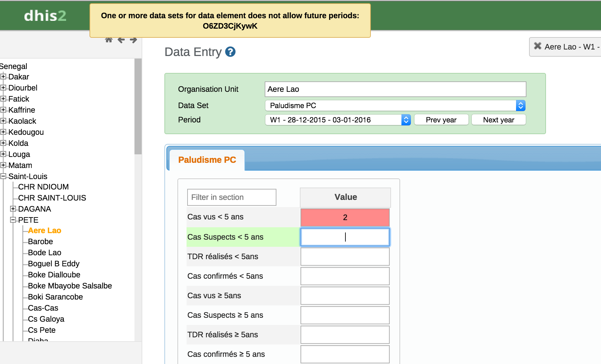This screenshot has height=364, width=601.
Task: Click the Filter in section field
Action: [x=231, y=197]
